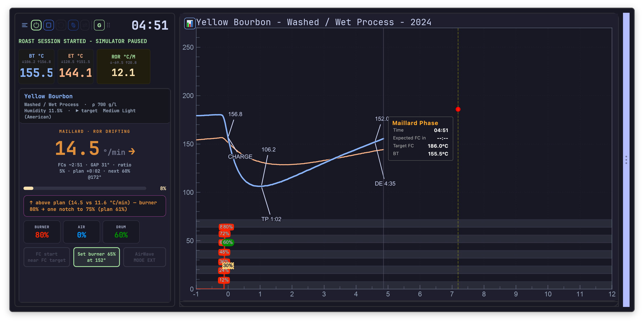
Task: Click the 04:51 roast timer
Action: (150, 25)
